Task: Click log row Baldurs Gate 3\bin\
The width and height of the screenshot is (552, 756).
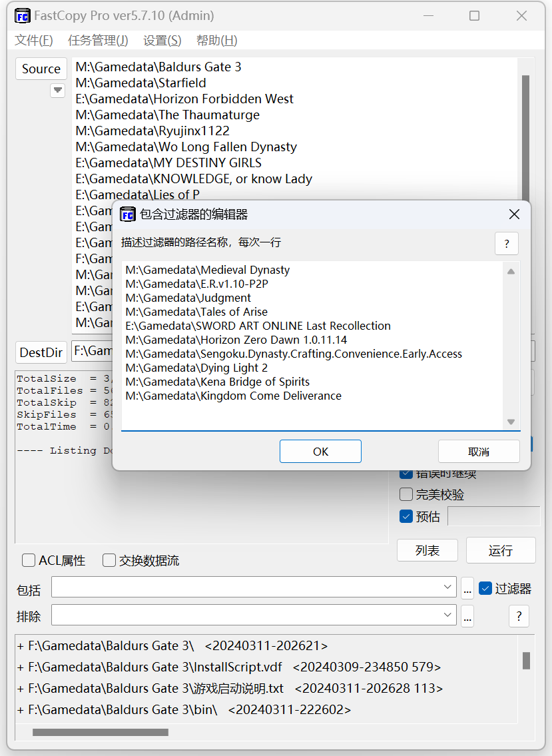Action: [184, 709]
